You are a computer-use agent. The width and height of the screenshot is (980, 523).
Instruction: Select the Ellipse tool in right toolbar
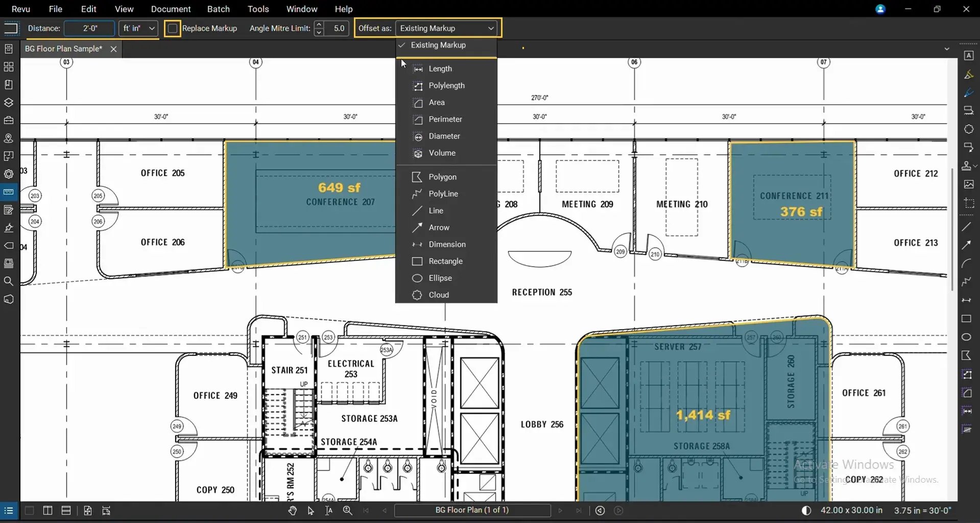coord(966,337)
